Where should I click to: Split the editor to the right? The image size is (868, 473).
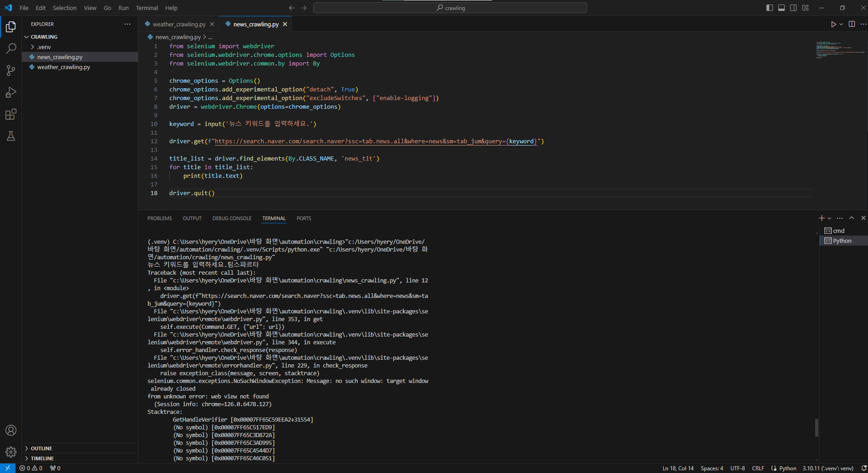(852, 24)
